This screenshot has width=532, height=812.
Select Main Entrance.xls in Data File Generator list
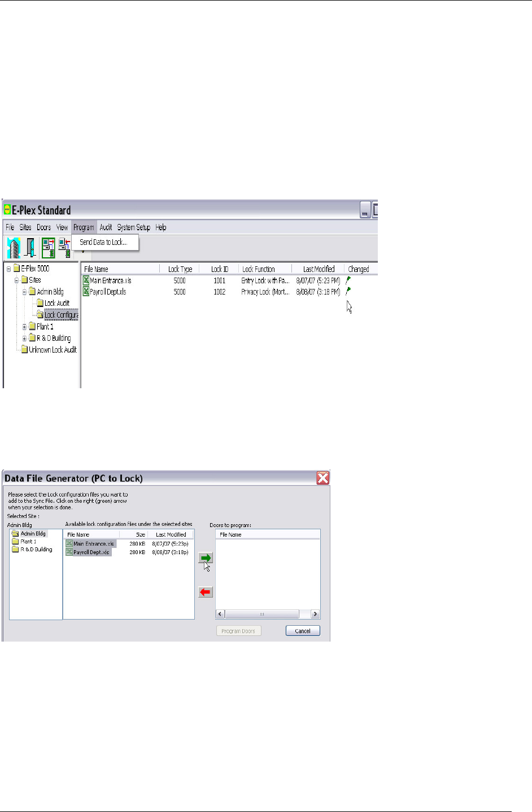coord(94,544)
